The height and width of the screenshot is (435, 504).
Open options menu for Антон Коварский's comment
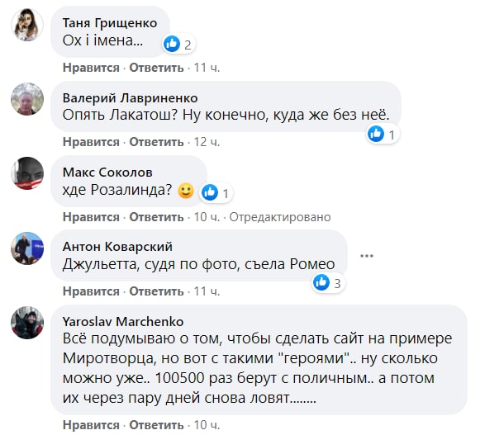tap(367, 254)
